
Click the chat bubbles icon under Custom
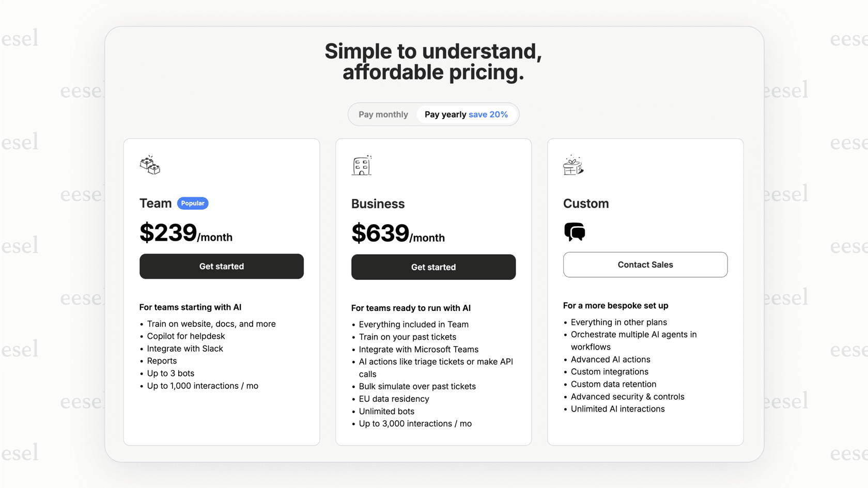pyautogui.click(x=574, y=231)
